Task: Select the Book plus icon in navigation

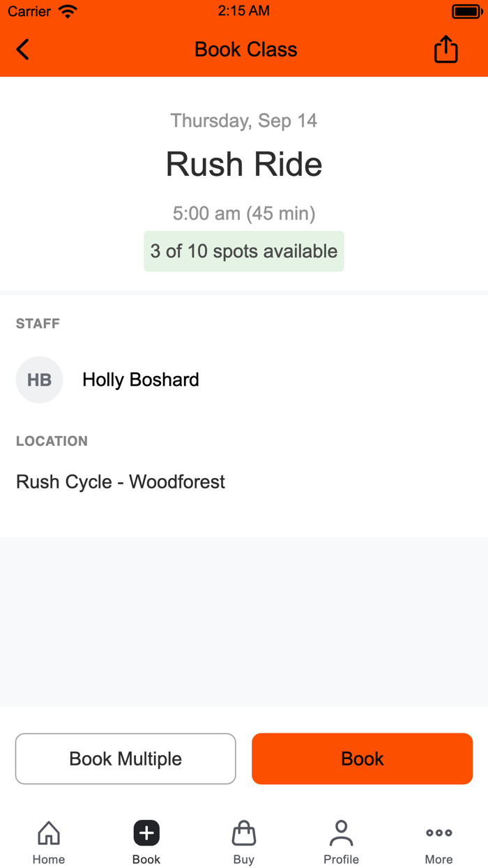Action: point(146,832)
